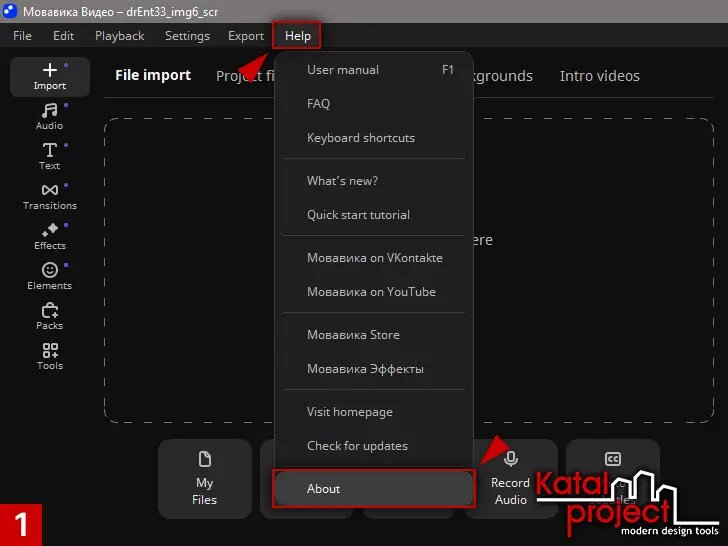This screenshot has height=546, width=728.
Task: Switch to Intro videos tab
Action: tap(599, 76)
